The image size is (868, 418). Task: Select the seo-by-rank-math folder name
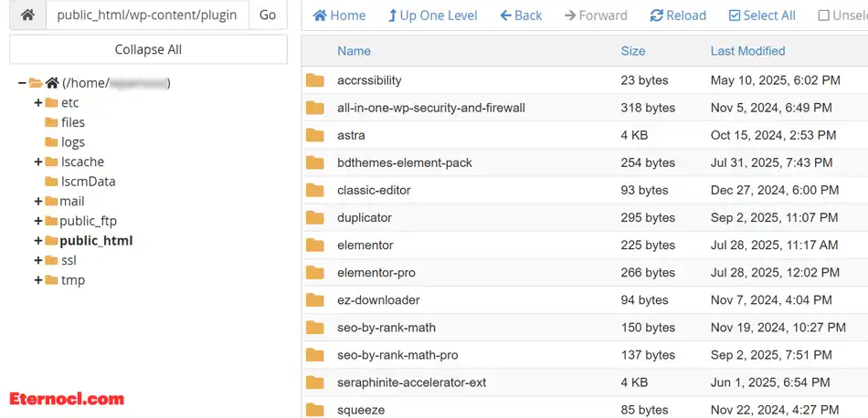click(386, 328)
